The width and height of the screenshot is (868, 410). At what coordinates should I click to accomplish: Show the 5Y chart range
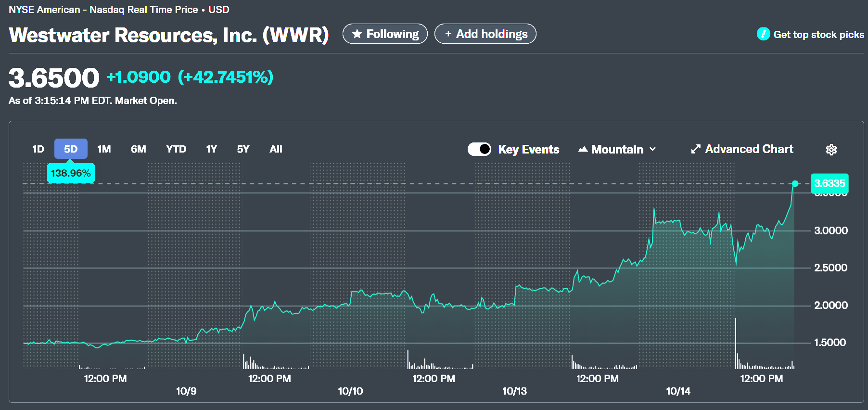click(x=243, y=149)
